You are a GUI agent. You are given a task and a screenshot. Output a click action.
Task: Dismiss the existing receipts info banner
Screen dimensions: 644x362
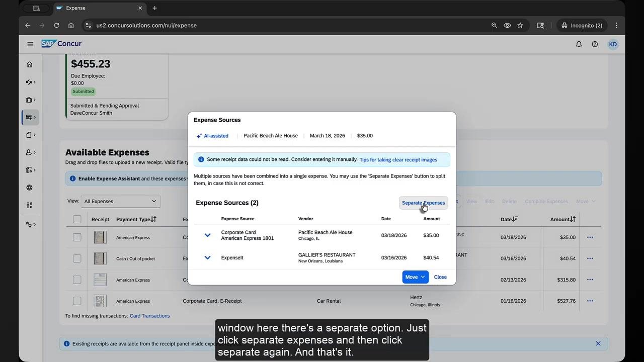click(x=598, y=343)
